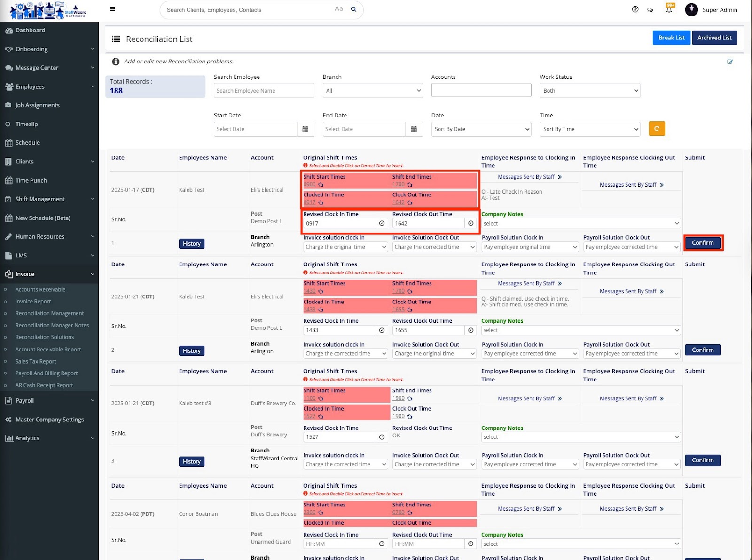752x560 pixels.
Task: Click the orange refresh filter button
Action: coord(657,129)
